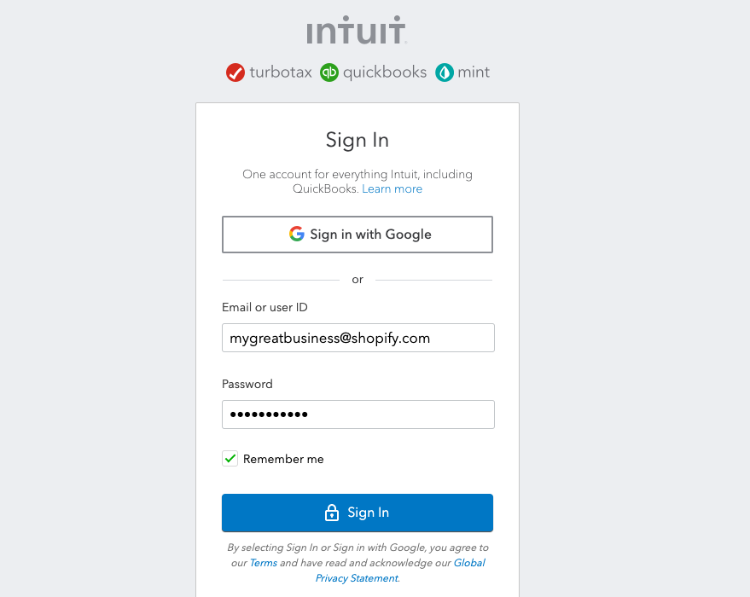Viewport: 750px width, 597px height.
Task: Click the Sign In heading
Action: click(357, 140)
